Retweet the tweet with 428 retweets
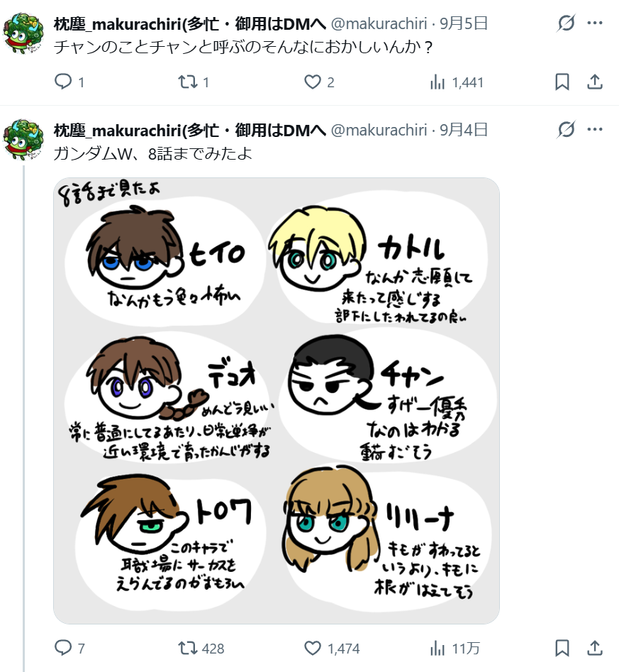Viewport: 619px width, 672px height. 201,648
